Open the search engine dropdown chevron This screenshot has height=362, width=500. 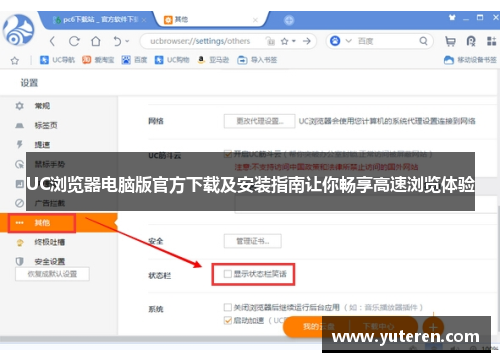pyautogui.click(x=348, y=41)
